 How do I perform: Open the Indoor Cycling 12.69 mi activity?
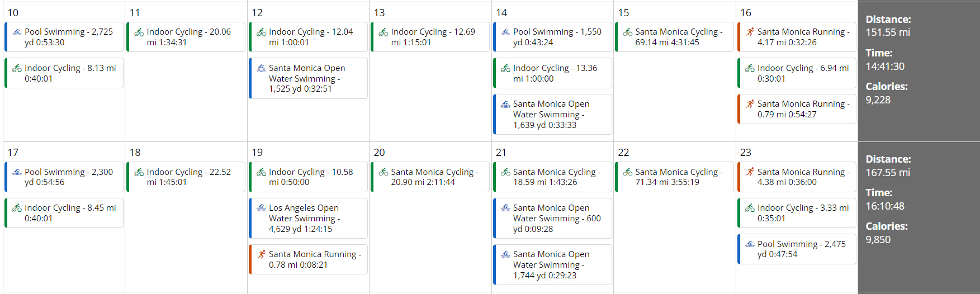click(x=433, y=37)
